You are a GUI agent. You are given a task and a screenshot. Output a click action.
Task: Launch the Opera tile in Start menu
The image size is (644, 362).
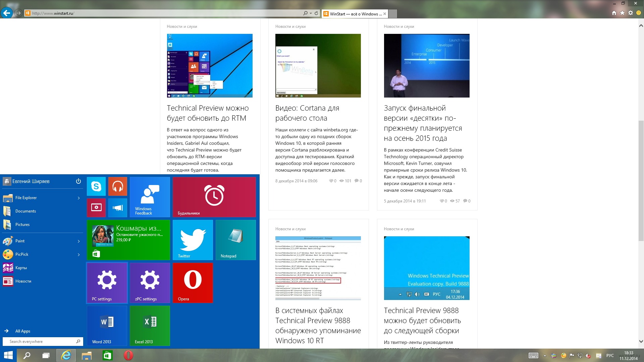[193, 283]
